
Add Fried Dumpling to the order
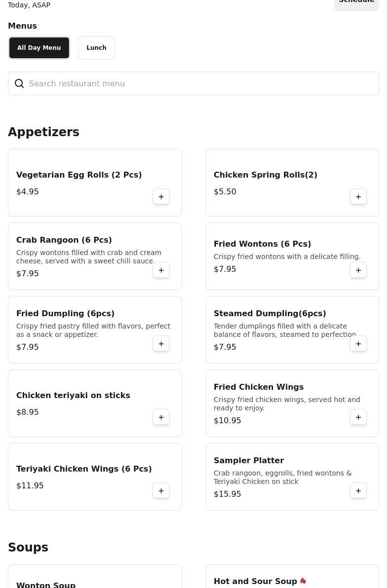point(161,344)
